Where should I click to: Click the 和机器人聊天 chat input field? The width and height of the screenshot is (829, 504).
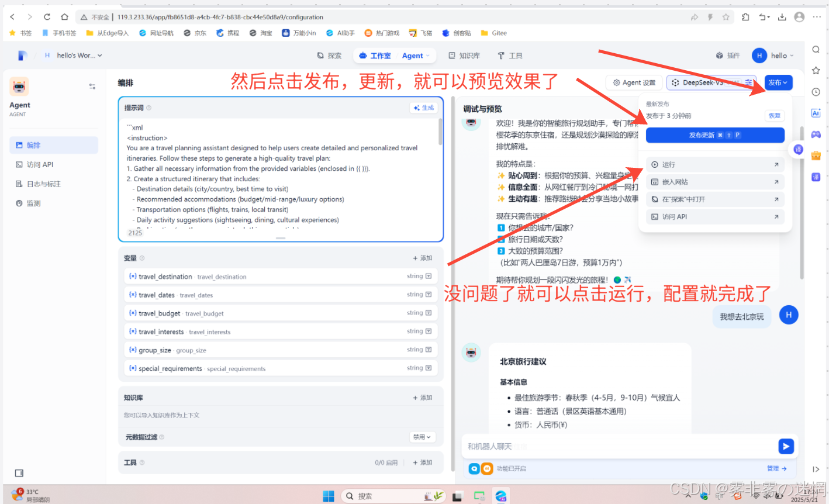coord(620,446)
